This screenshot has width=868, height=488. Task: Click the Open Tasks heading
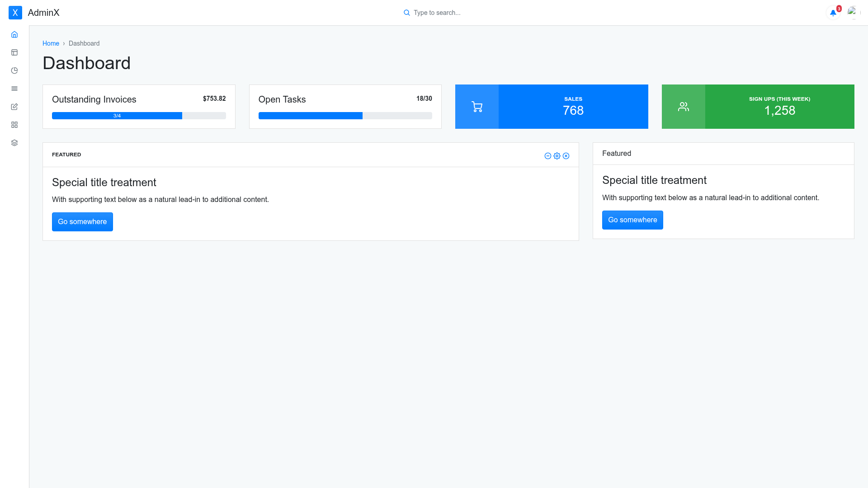[x=282, y=99]
